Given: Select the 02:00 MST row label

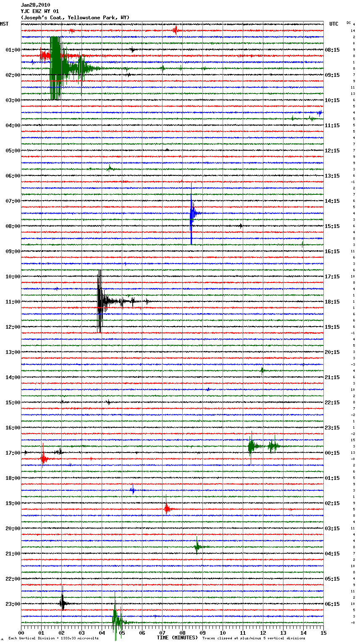Looking at the screenshot, I should click(13, 75).
